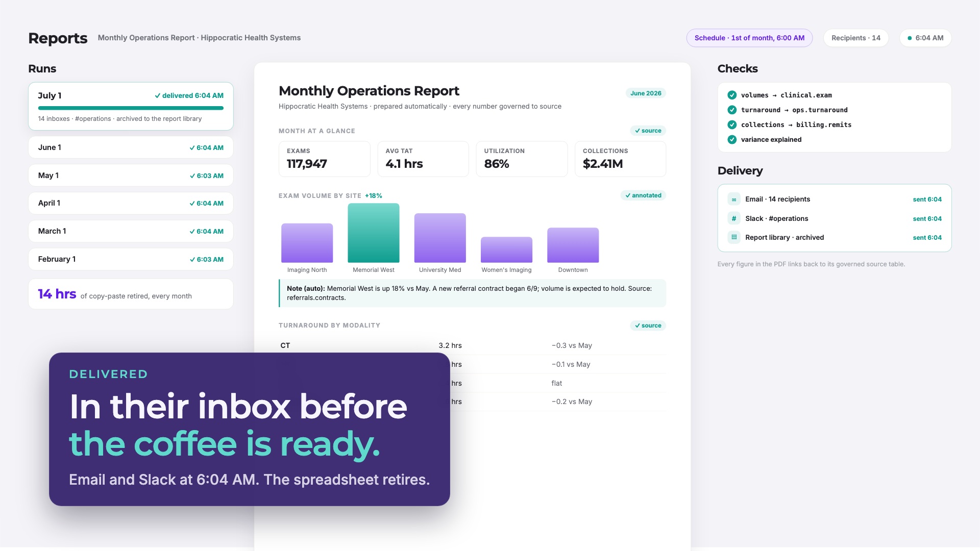The height and width of the screenshot is (551, 980).
Task: Click the Downtown bar
Action: pyautogui.click(x=573, y=245)
